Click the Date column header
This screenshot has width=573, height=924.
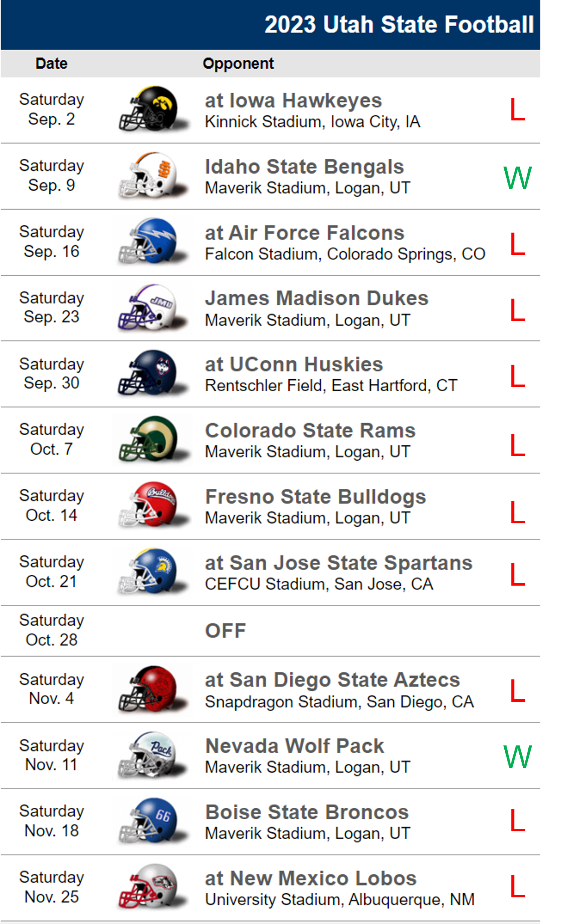[51, 64]
